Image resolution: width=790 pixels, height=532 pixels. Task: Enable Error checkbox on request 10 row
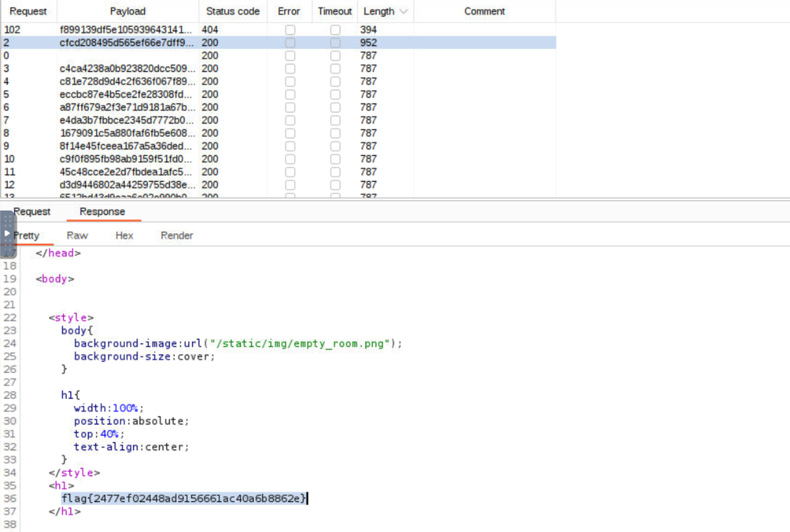290,159
